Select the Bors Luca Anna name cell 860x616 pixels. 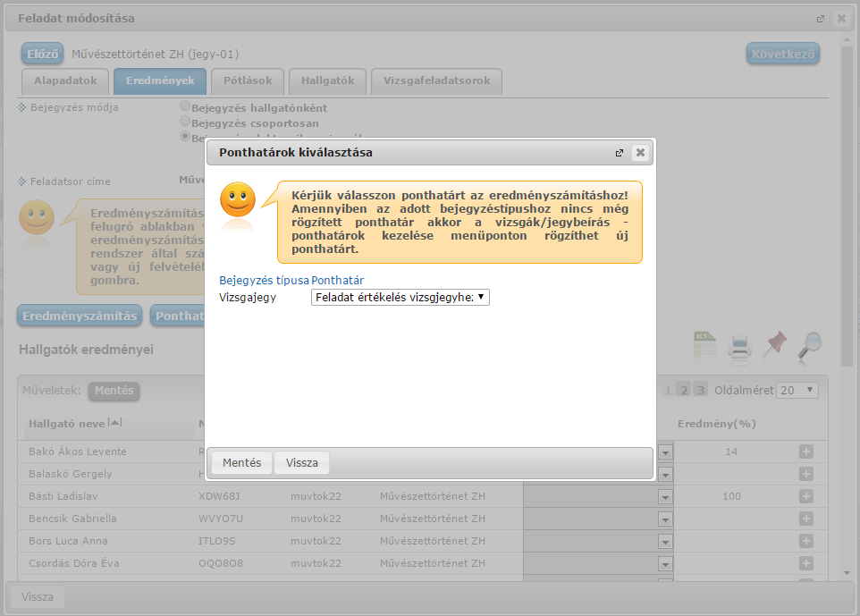click(68, 541)
